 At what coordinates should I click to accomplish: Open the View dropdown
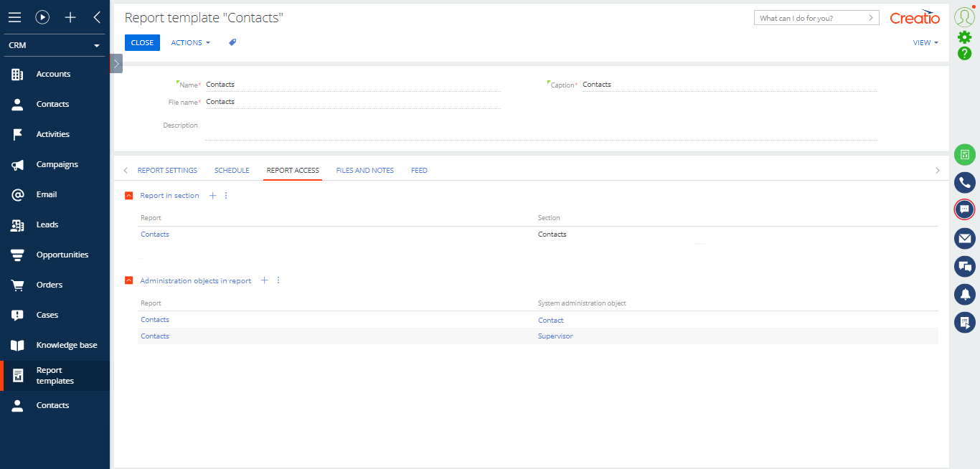click(x=925, y=42)
